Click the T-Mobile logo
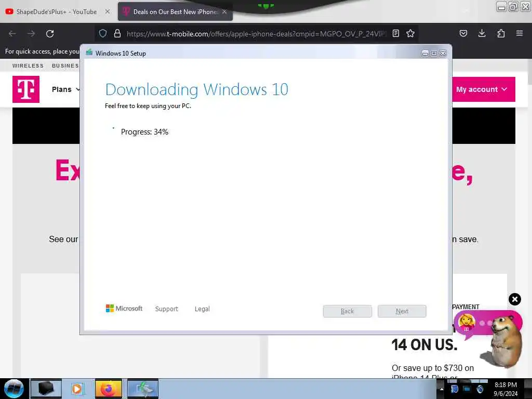The height and width of the screenshot is (399, 532). pyautogui.click(x=26, y=89)
